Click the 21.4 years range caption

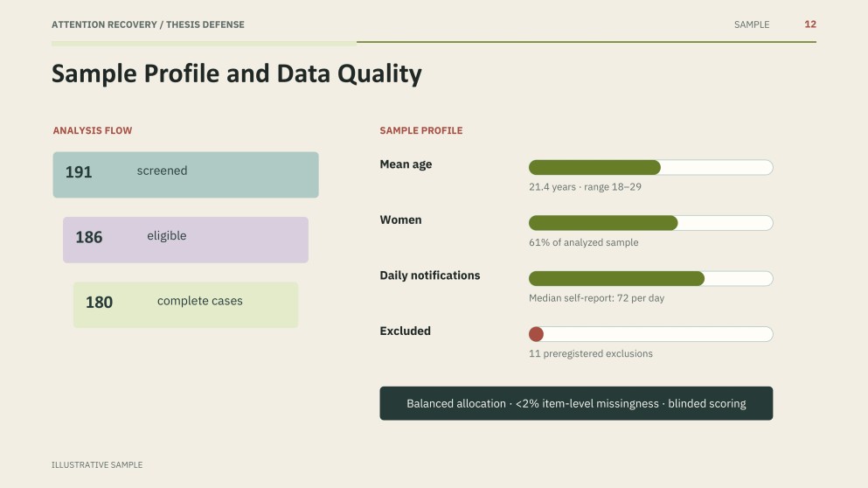585,186
